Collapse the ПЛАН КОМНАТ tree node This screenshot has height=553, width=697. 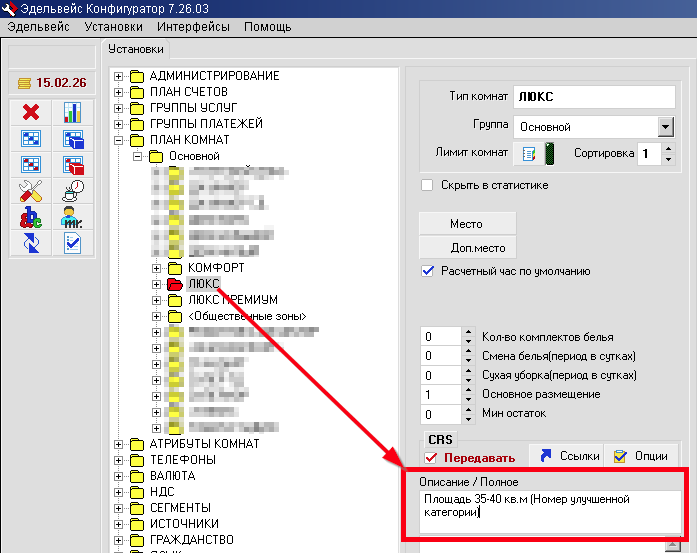[118, 140]
